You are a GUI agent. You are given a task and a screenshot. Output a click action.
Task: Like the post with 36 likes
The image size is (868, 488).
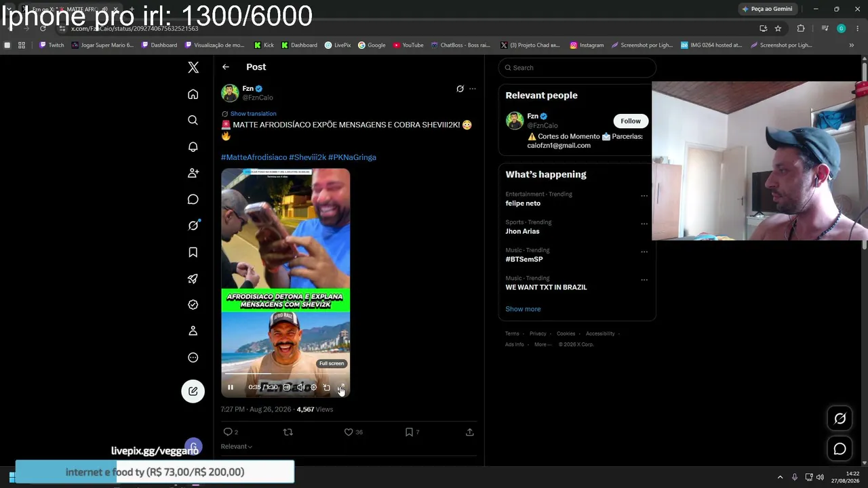click(349, 432)
